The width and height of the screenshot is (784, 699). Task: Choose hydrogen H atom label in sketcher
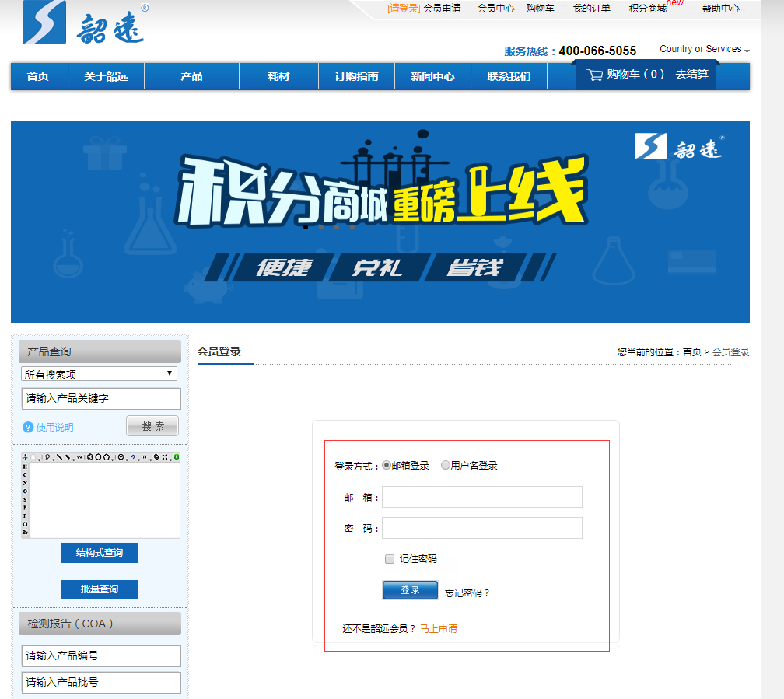coord(25,467)
